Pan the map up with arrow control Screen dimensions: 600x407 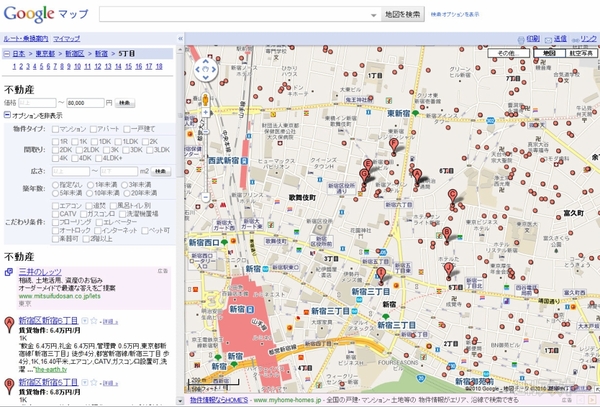pyautogui.click(x=205, y=62)
